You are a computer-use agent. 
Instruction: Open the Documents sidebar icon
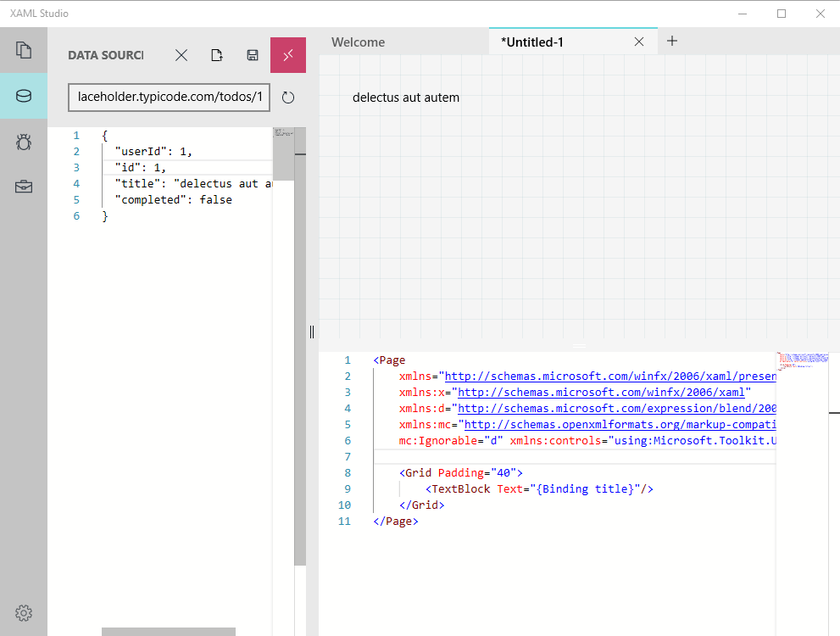tap(24, 49)
